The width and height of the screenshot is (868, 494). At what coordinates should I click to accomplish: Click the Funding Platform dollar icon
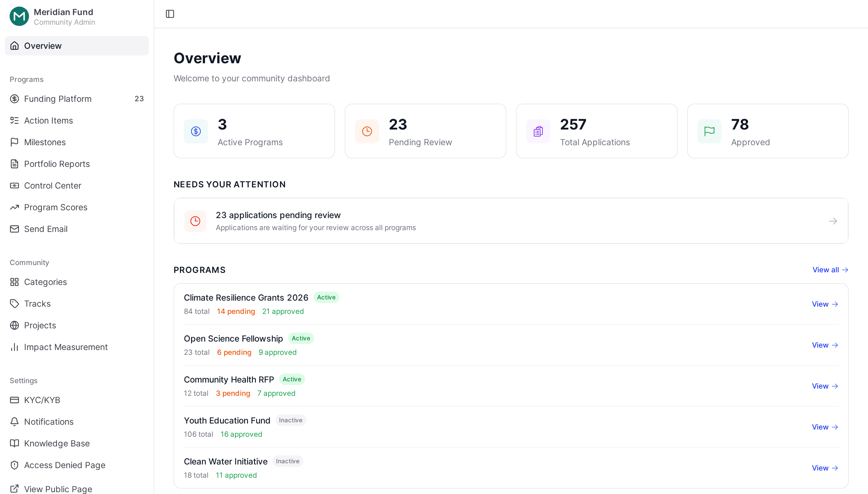click(14, 99)
